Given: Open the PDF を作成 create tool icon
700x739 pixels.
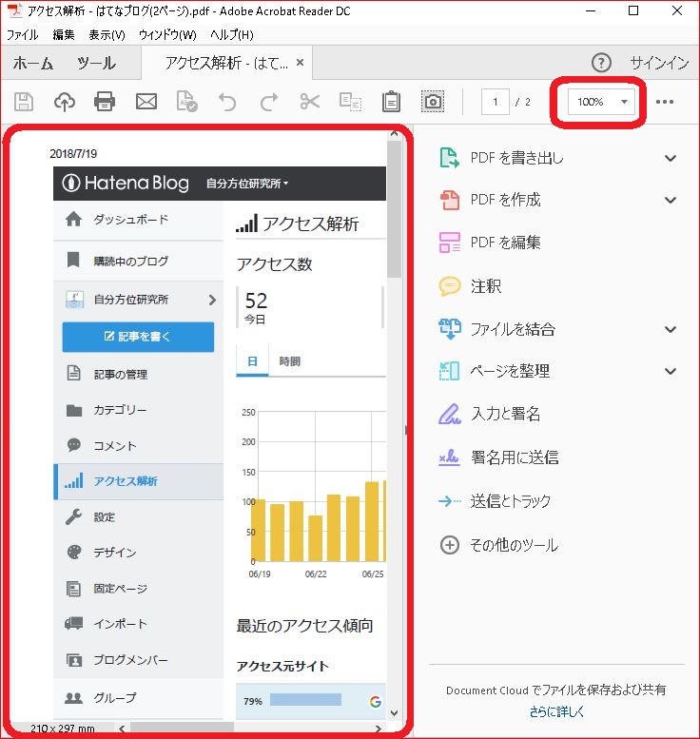Looking at the screenshot, I should point(449,200).
